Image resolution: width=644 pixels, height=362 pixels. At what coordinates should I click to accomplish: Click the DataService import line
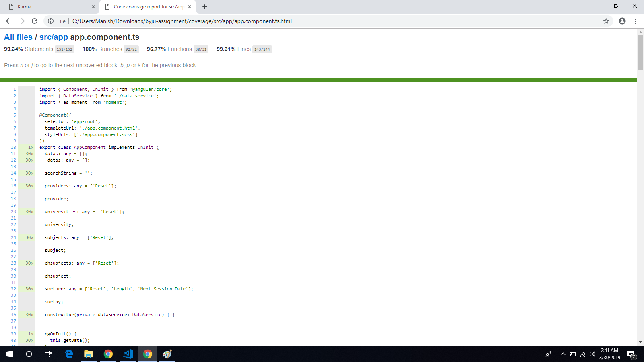99,96
